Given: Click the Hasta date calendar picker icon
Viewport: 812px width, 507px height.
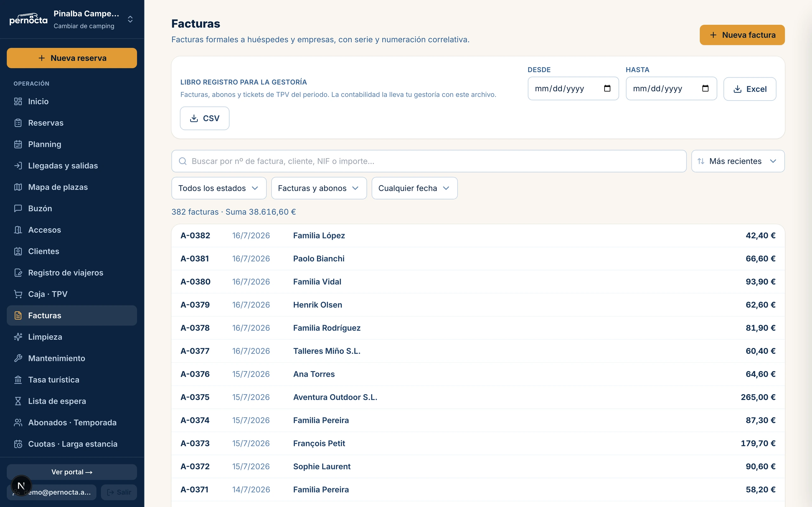Looking at the screenshot, I should coord(705,88).
